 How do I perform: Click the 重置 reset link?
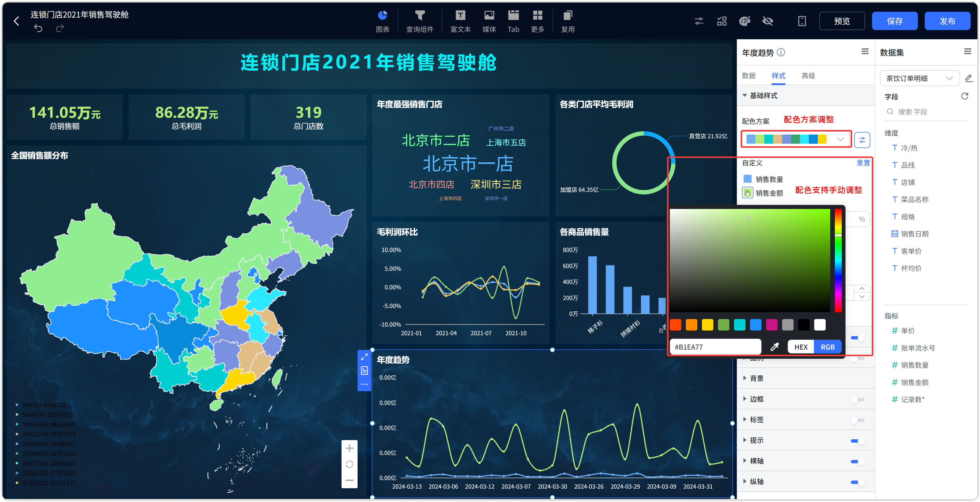click(x=863, y=163)
